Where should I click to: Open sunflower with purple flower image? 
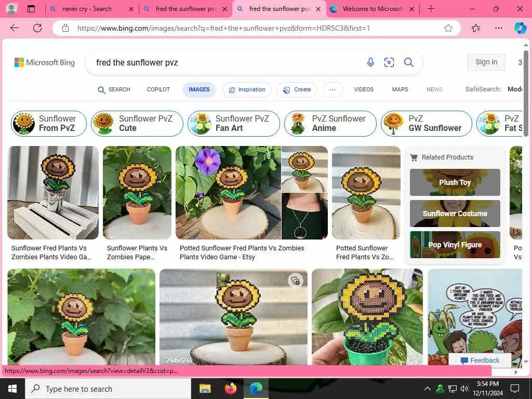pos(229,193)
